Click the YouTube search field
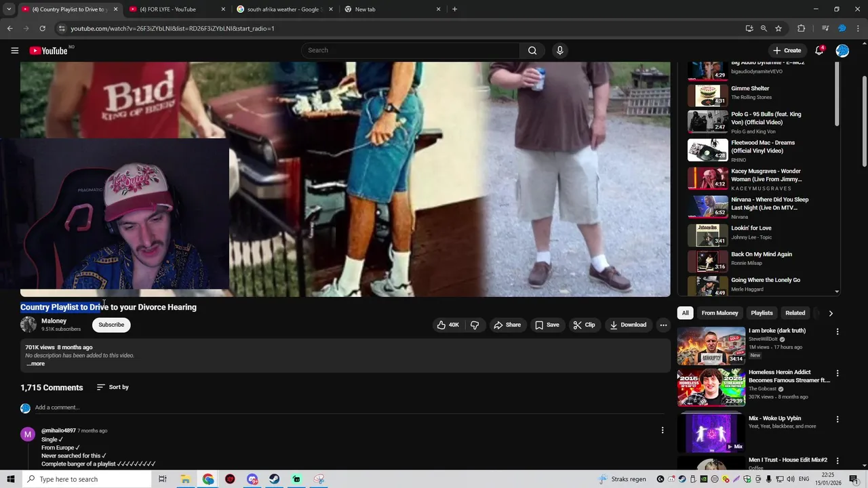Viewport: 868px width, 488px height. click(412, 50)
